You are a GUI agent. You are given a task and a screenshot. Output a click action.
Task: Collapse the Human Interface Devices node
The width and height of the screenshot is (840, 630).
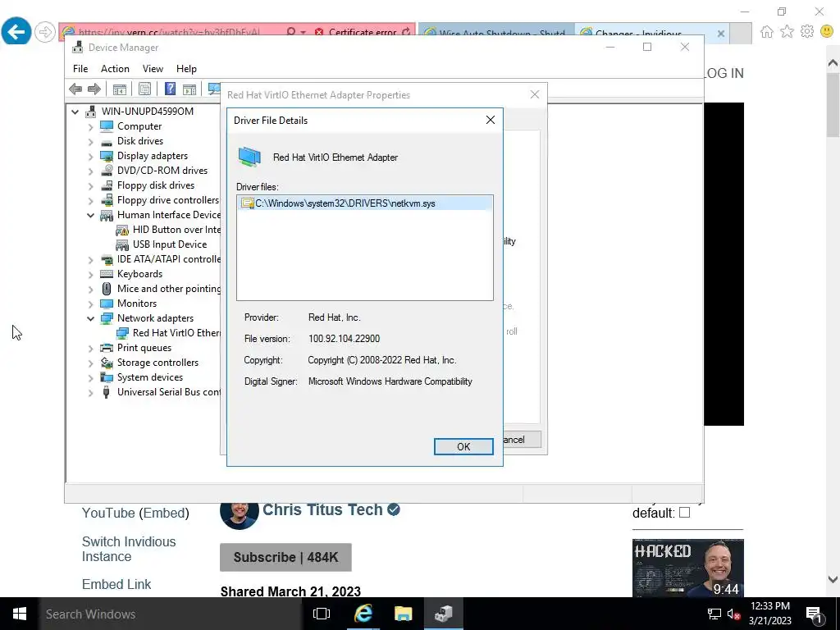click(90, 216)
